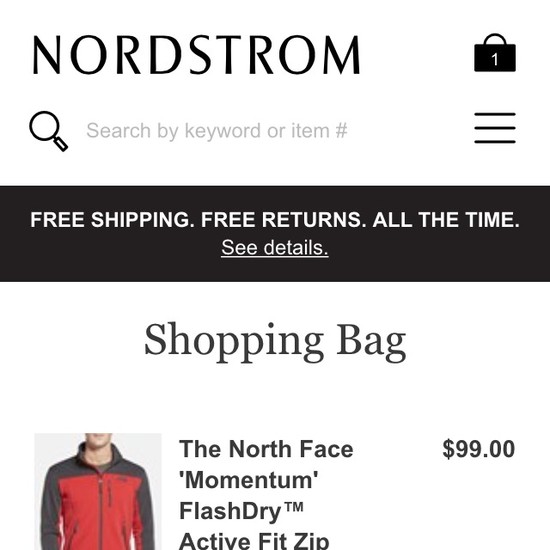
Task: Follow the See details link
Action: [x=275, y=248]
